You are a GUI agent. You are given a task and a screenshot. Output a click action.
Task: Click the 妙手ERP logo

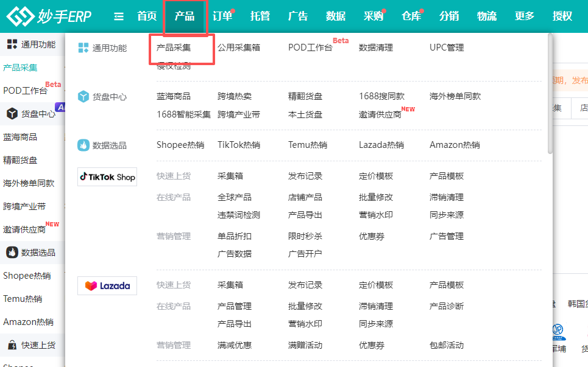point(49,16)
